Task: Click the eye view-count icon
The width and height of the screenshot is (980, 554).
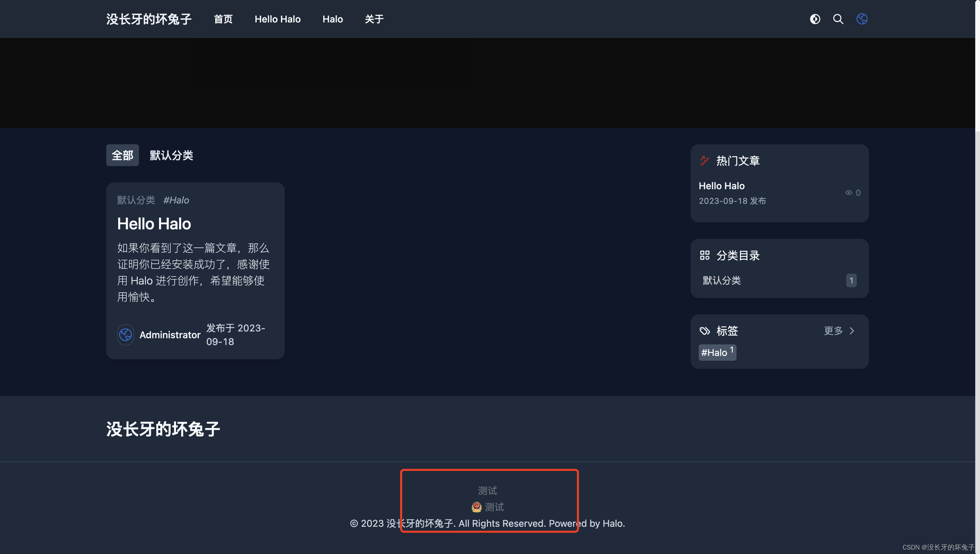Action: click(849, 193)
